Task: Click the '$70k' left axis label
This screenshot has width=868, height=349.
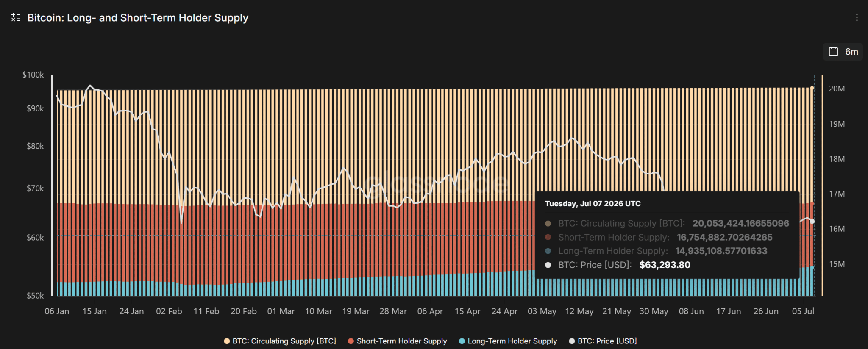Action: 35,188
